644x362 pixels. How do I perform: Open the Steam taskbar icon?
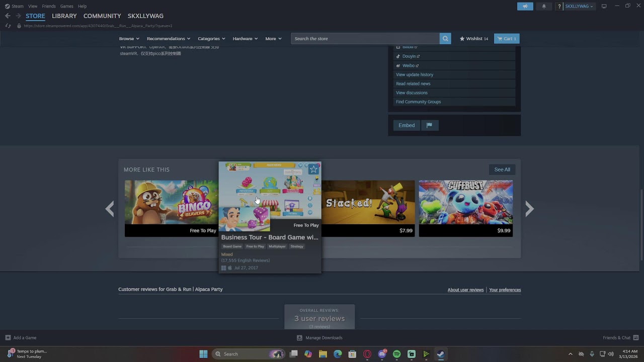440,354
